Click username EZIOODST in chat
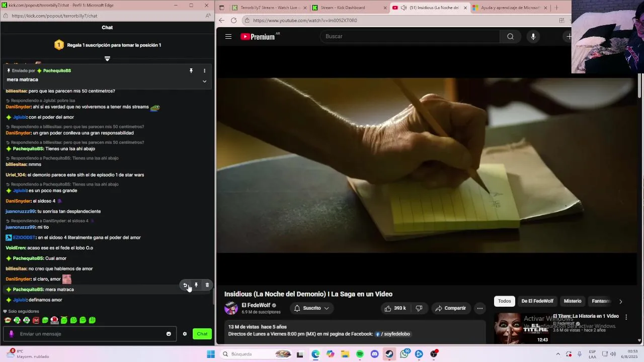This screenshot has width=644, height=362. click(x=24, y=238)
